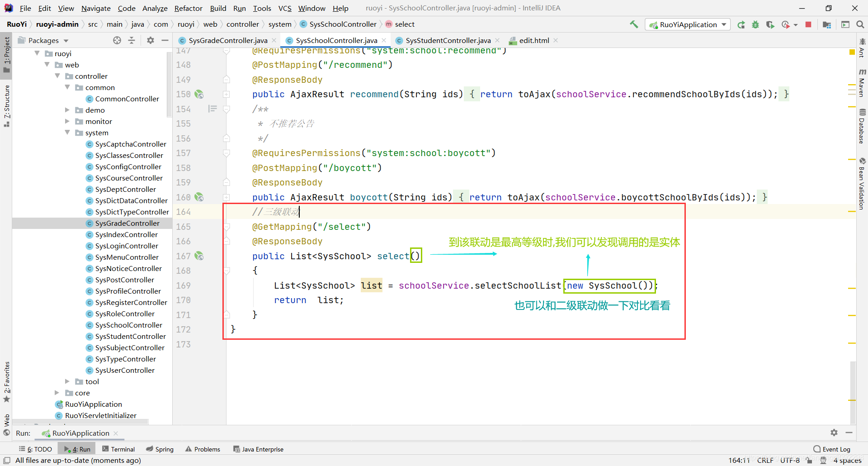
Task: Toggle tool window bars icon bottom-left
Action: tap(7, 460)
